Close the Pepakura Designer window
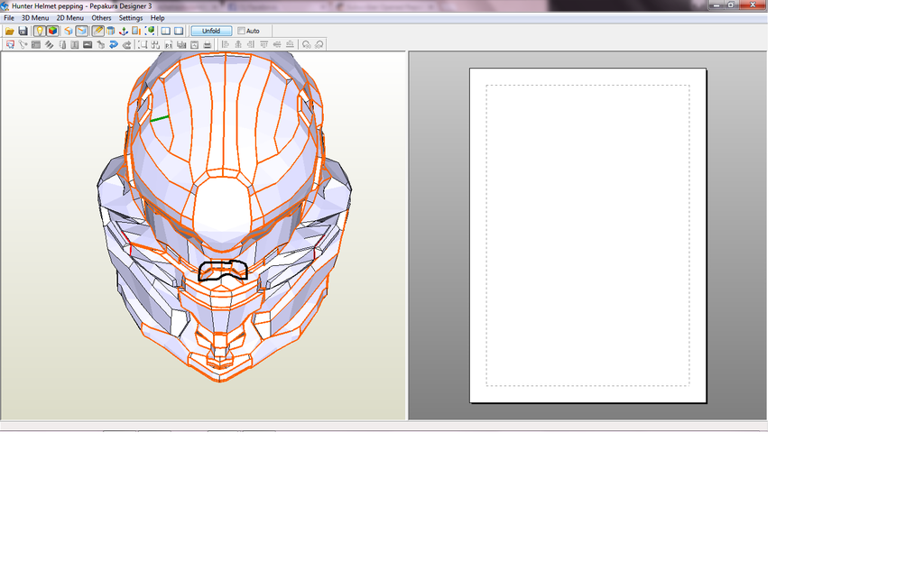Viewport: 924px width, 561px height. click(x=753, y=5)
